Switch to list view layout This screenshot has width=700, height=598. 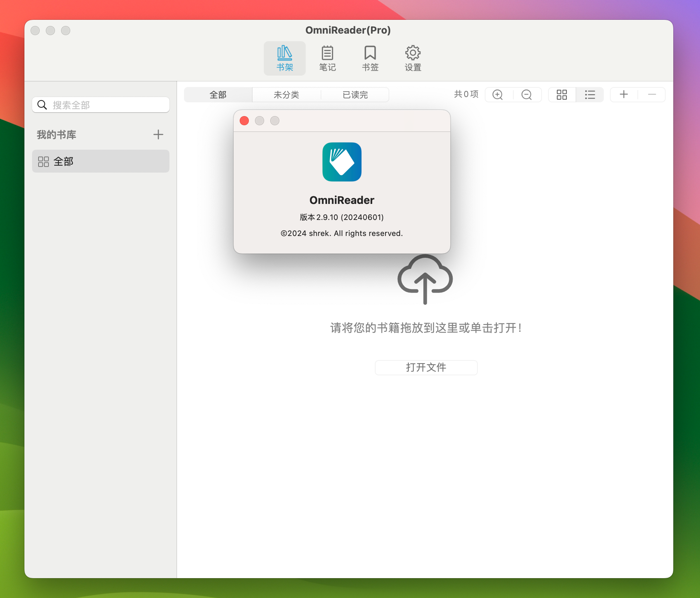pyautogui.click(x=590, y=95)
